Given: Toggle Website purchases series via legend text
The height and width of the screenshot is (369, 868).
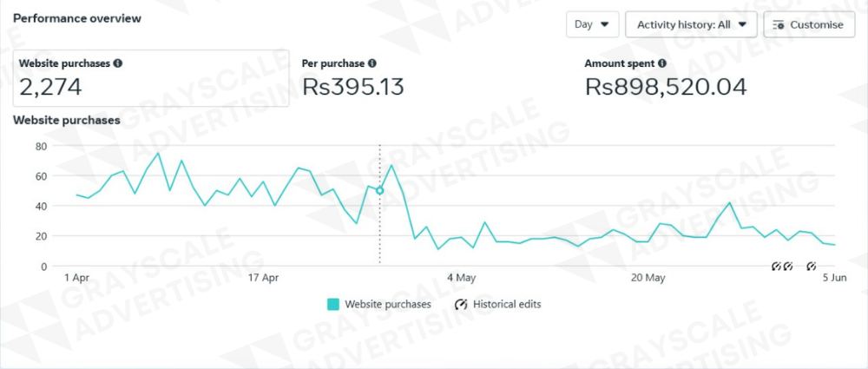Looking at the screenshot, I should [x=388, y=305].
